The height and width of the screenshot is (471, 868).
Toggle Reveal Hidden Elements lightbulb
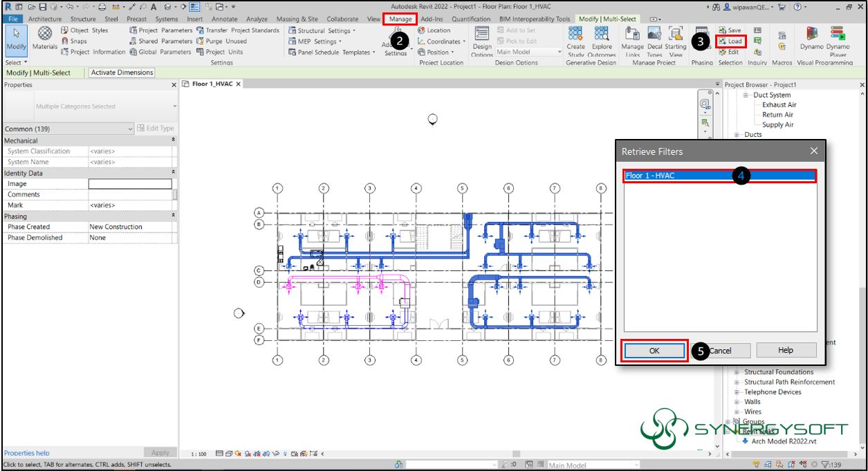[x=285, y=453]
